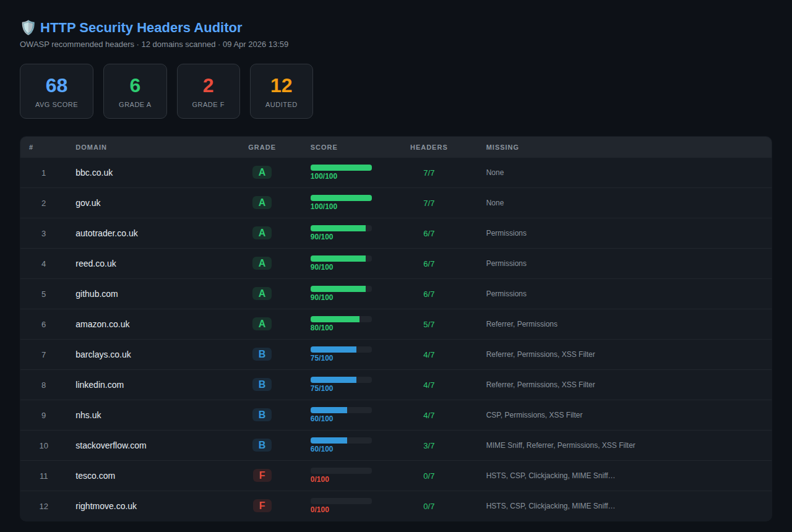Open the bbc.co.uk domain link
Screen dimensions: 792x532
[x=94, y=173]
